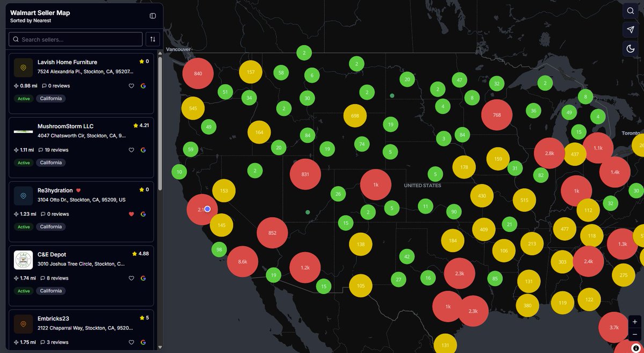
Task: Click the red 2.8k cluster
Action: point(550,153)
